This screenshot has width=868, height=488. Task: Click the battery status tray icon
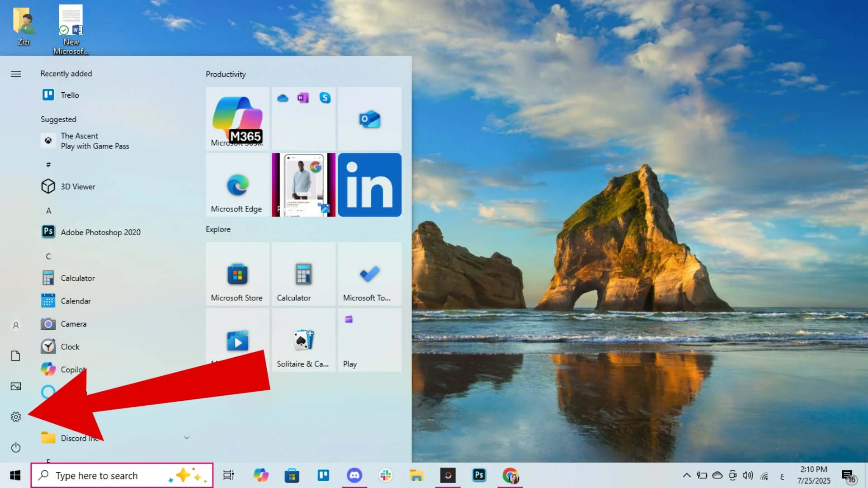[x=702, y=475]
